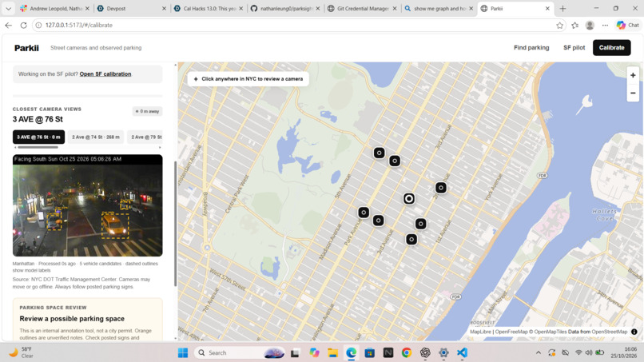Open the 3 Ave camera feed image

87,205
